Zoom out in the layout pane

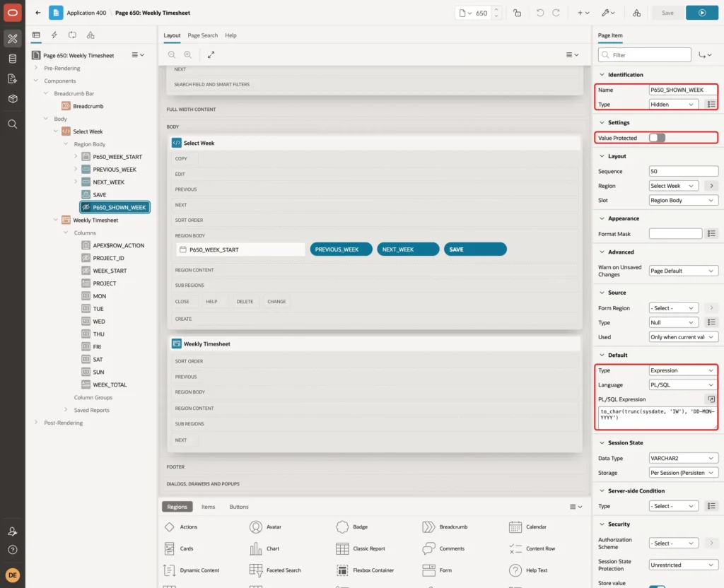[172, 54]
